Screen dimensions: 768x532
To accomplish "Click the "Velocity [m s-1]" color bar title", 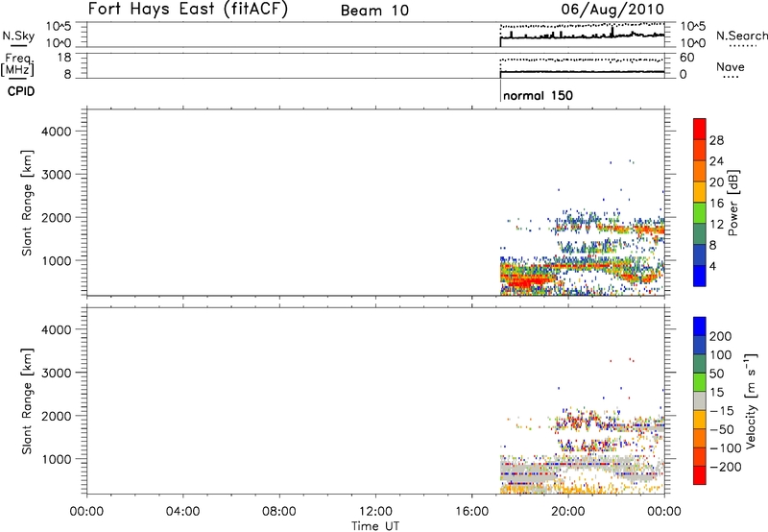I will (x=752, y=400).
